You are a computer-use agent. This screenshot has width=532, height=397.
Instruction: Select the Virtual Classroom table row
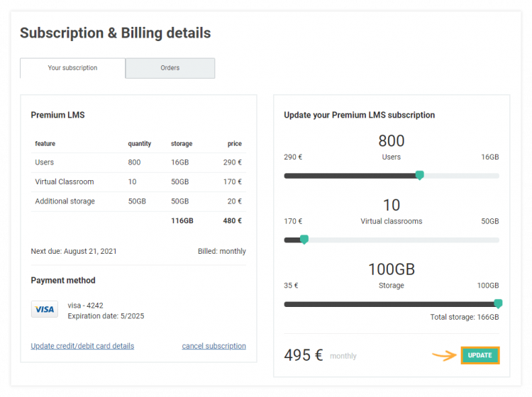138,181
